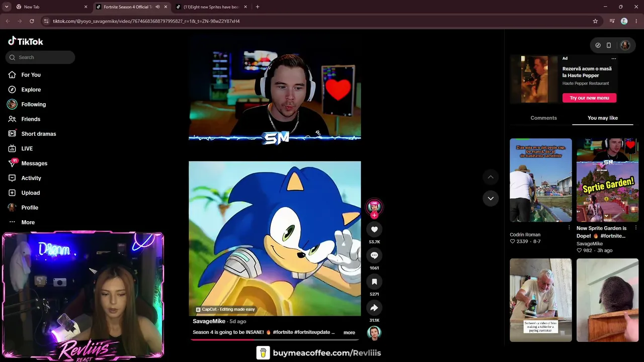644x362 pixels.
Task: Open comments via the speech bubble icon
Action: (x=374, y=255)
